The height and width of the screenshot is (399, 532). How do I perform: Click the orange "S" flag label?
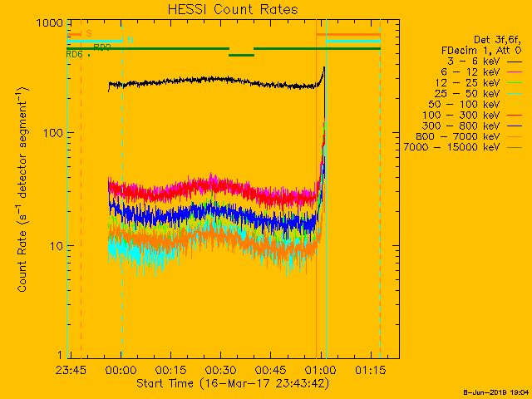[89, 33]
